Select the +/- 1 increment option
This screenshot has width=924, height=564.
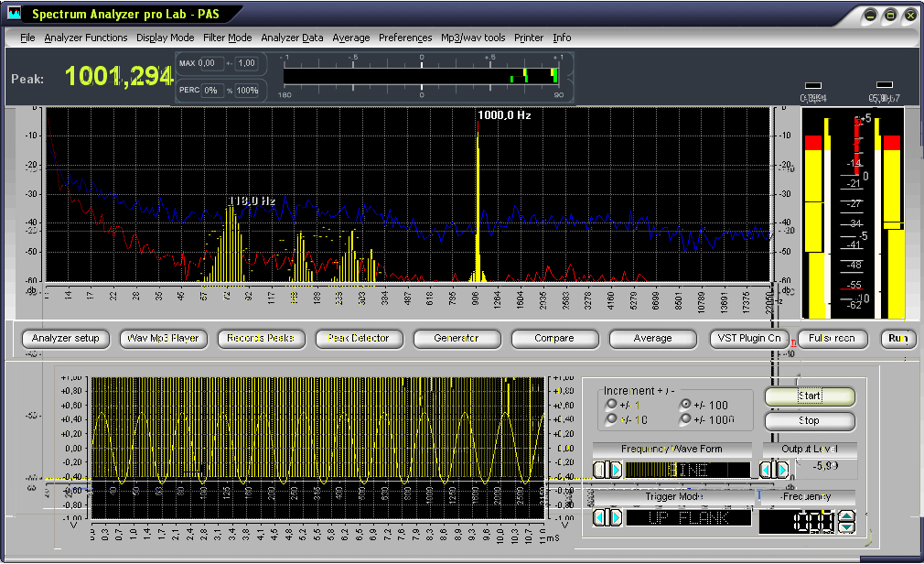pos(611,404)
